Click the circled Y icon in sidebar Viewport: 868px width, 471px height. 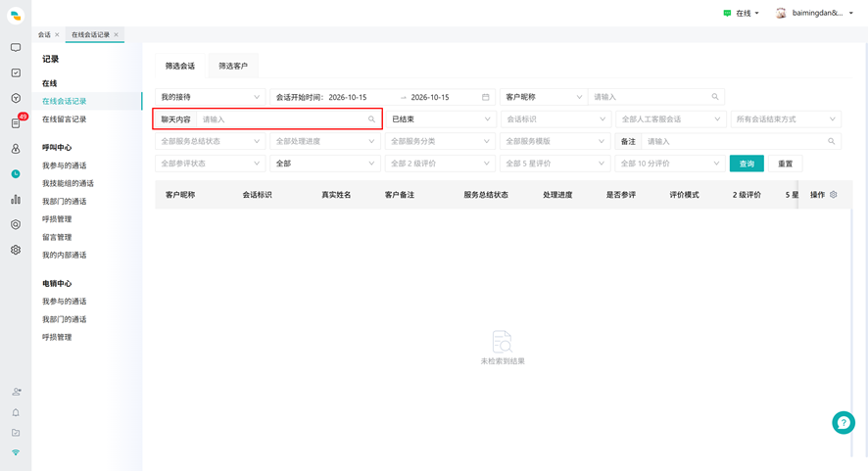coord(16,98)
